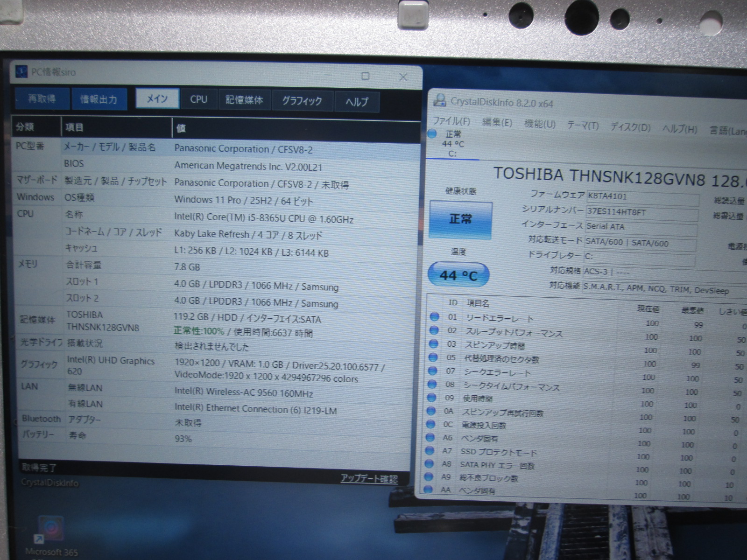Screen dimensions: 747x560
Task: Click the 情報出力 export button
Action: click(99, 99)
